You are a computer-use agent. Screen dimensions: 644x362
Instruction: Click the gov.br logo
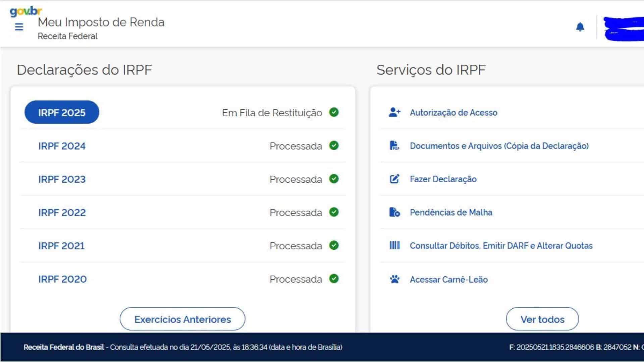[26, 11]
